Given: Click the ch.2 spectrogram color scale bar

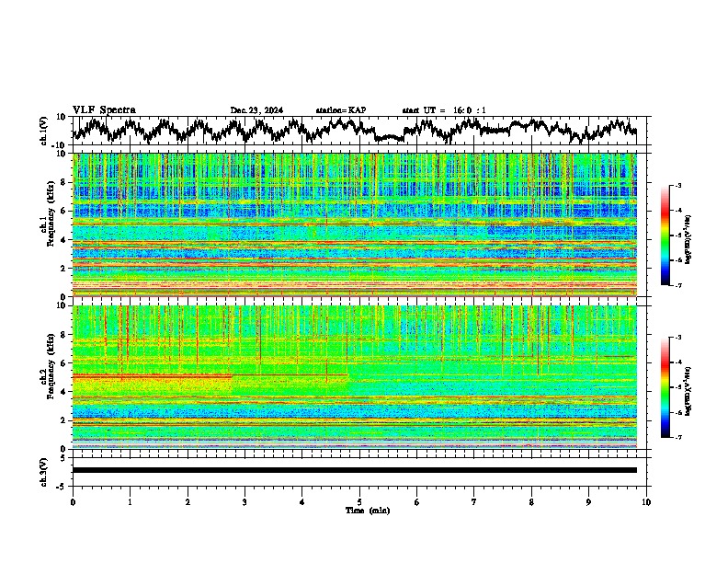Looking at the screenshot, I should pyautogui.click(x=665, y=387).
